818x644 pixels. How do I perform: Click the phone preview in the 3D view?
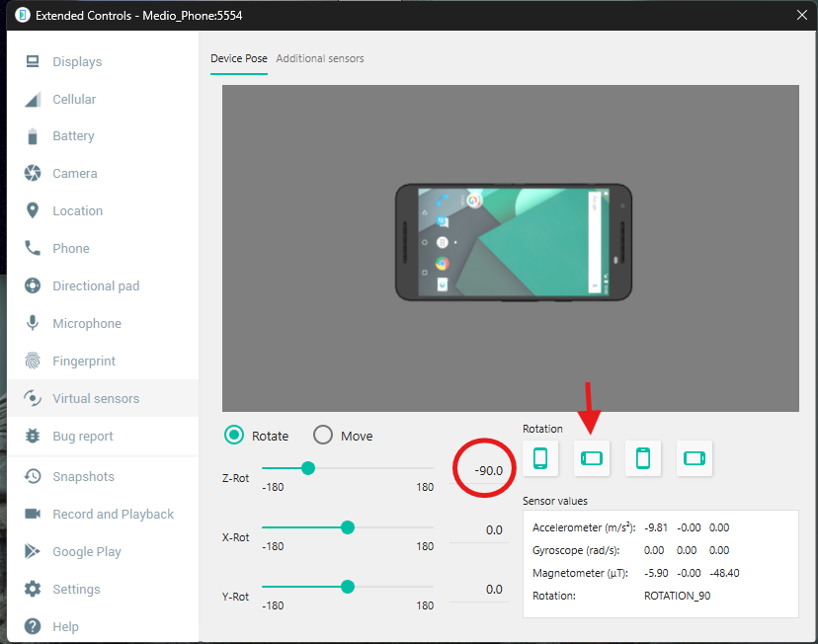click(513, 242)
